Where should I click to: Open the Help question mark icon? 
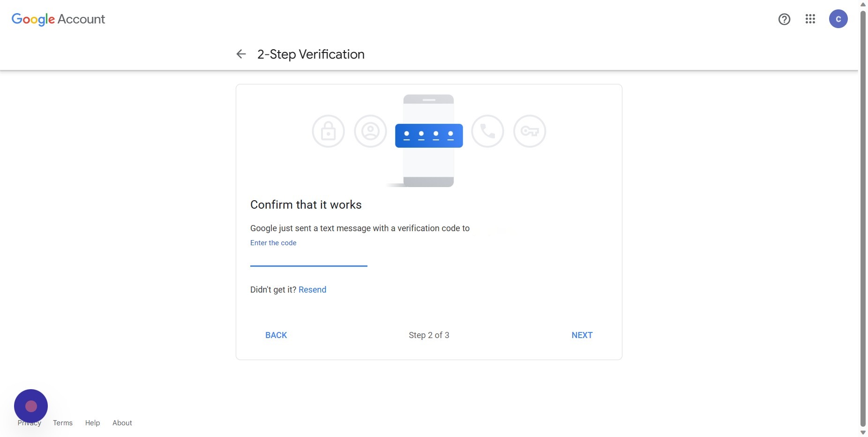(x=784, y=19)
